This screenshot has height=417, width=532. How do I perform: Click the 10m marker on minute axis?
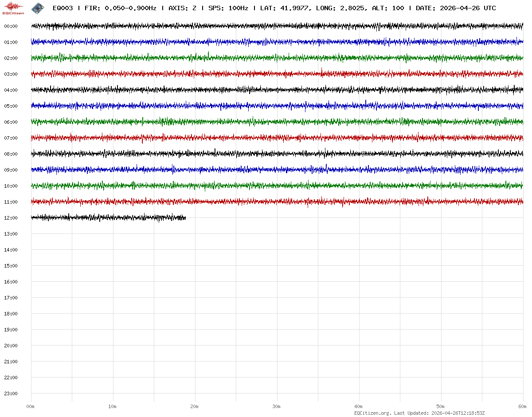[113, 406]
